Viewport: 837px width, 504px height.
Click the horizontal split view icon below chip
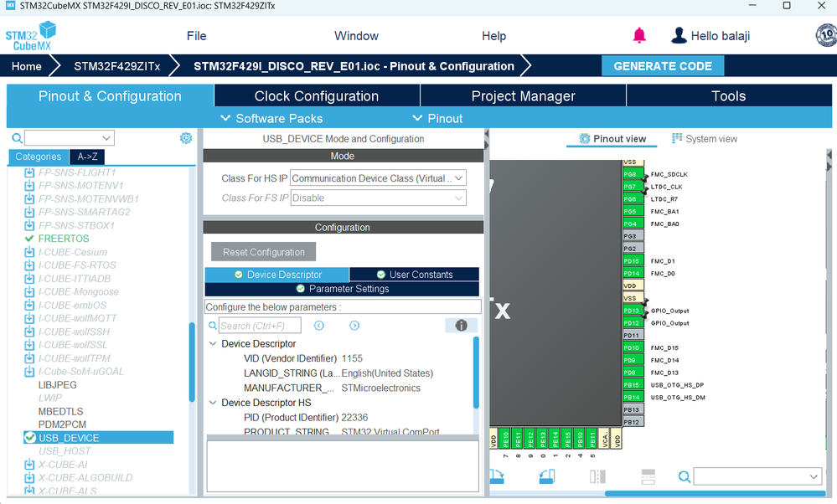pos(648,476)
